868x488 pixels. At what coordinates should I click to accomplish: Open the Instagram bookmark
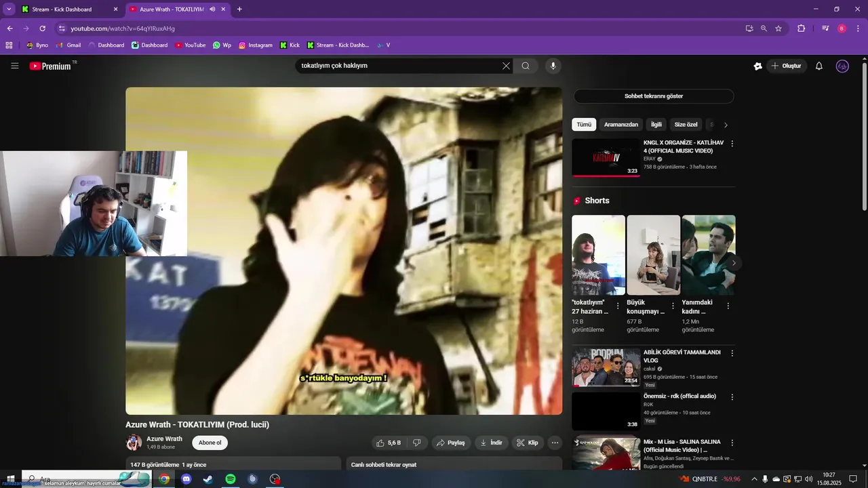(x=255, y=45)
